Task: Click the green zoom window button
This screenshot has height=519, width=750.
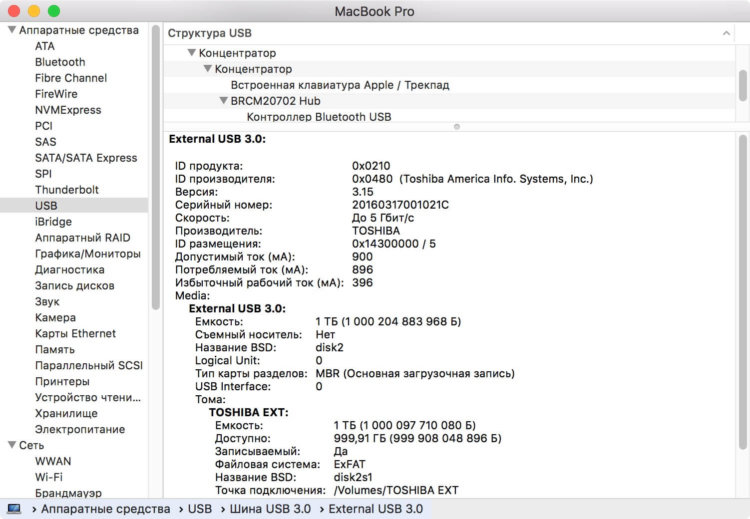Action: click(53, 11)
